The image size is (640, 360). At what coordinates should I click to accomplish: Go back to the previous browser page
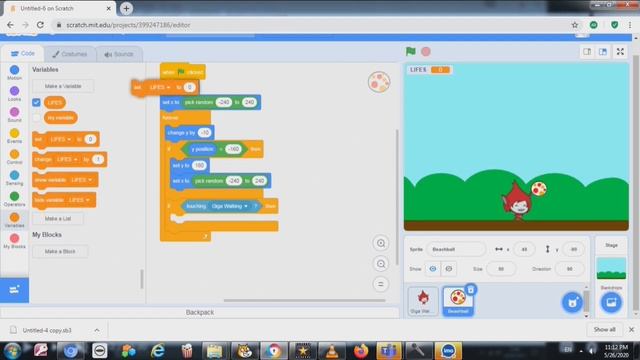point(10,25)
